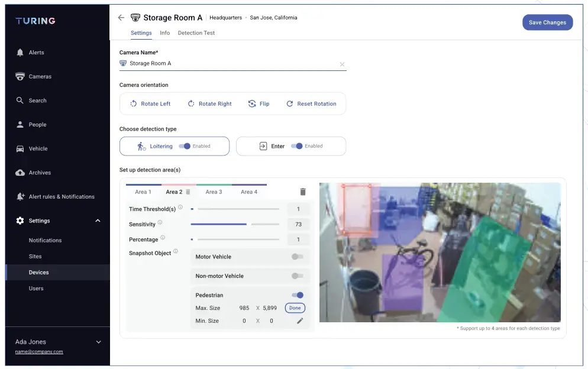Turn off the Pedestrian toggle

[x=296, y=295]
